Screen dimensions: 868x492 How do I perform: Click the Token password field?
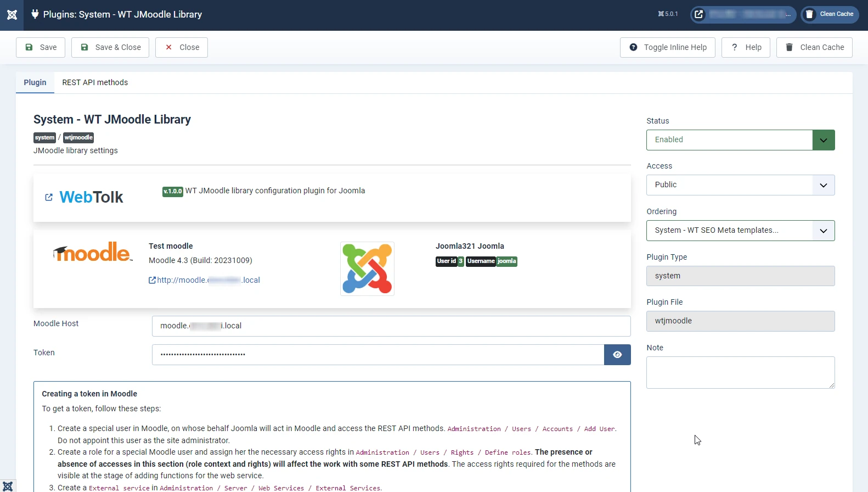click(x=378, y=355)
